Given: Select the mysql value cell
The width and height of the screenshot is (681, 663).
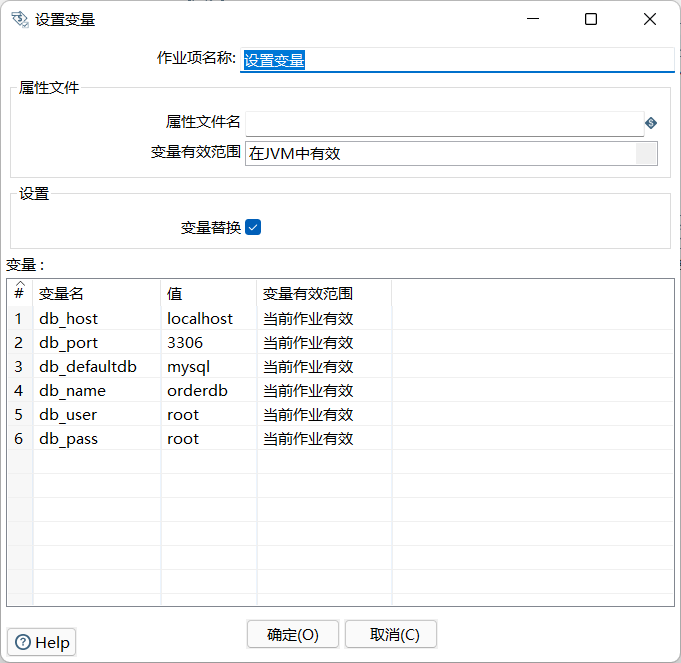Looking at the screenshot, I should 208,366.
